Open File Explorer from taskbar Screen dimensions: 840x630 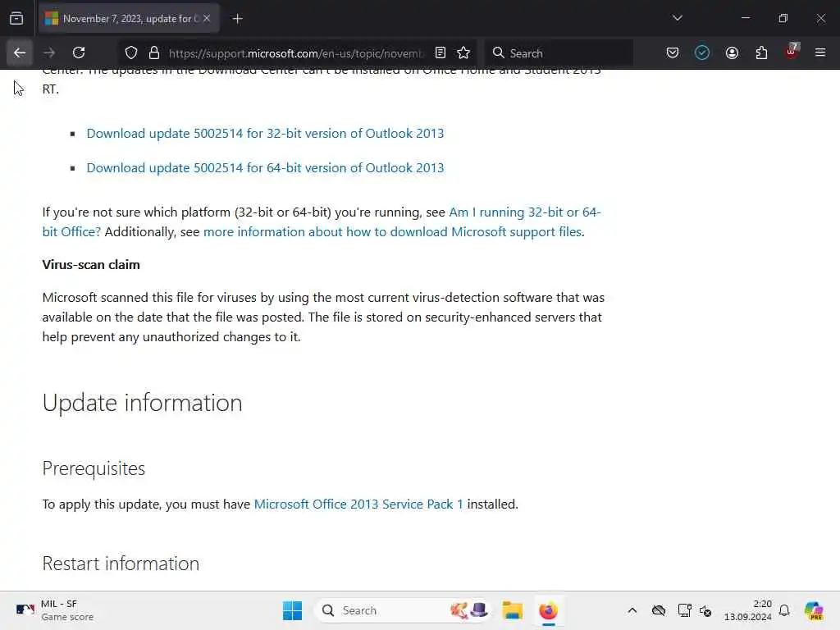(x=512, y=610)
